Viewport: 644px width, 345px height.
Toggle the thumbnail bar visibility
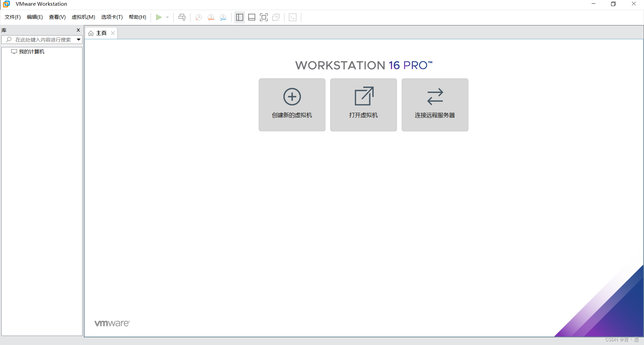click(252, 17)
